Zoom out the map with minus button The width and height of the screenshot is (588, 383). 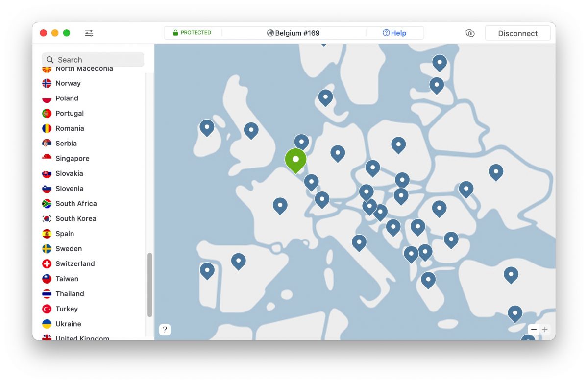(534, 330)
